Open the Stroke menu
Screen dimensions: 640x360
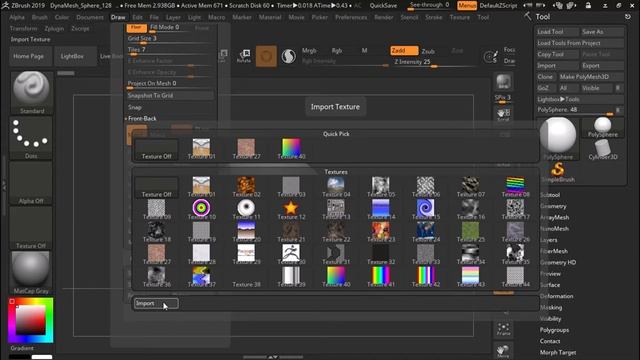(433, 17)
